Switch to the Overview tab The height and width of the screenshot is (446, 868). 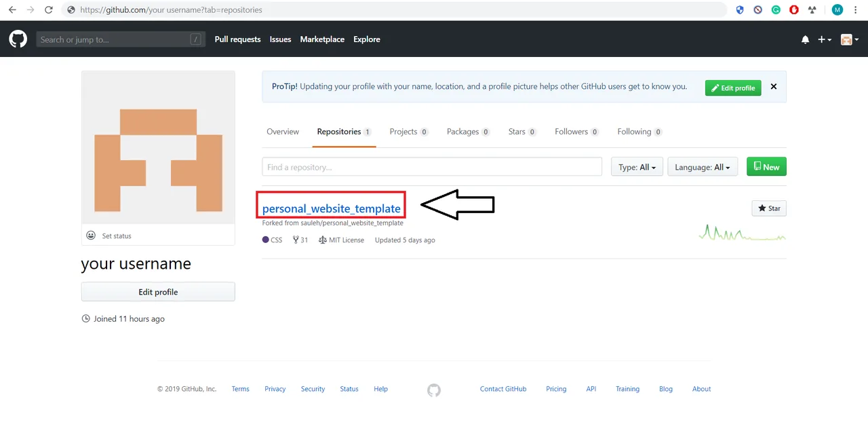click(283, 132)
